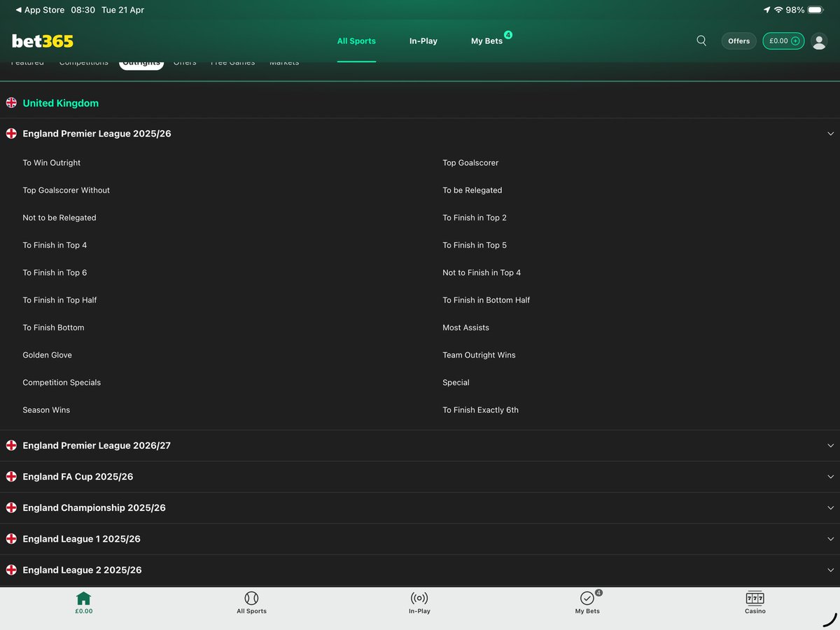Open Not to Finish in Top 4 market
The height and width of the screenshot is (630, 840).
482,273
